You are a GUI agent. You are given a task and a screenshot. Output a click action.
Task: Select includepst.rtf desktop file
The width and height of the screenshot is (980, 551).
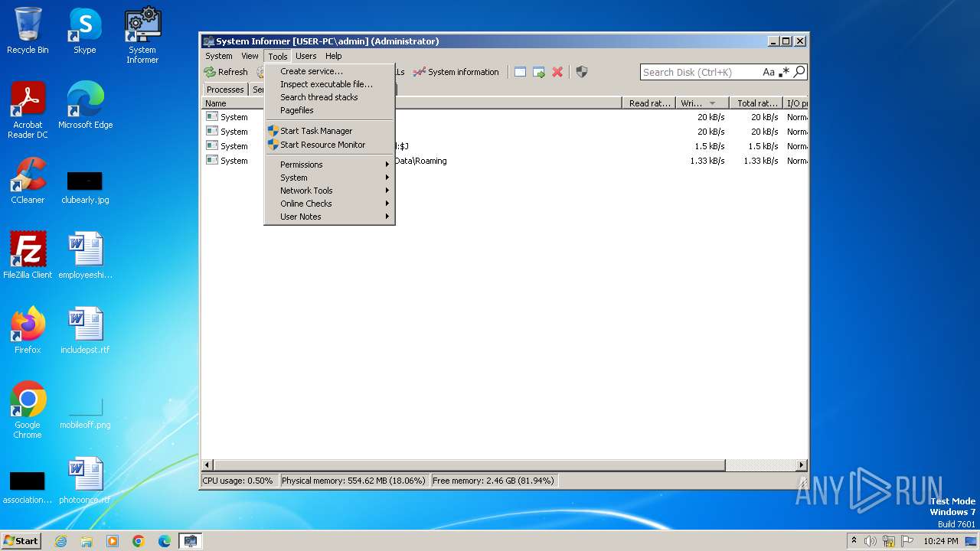[85, 331]
